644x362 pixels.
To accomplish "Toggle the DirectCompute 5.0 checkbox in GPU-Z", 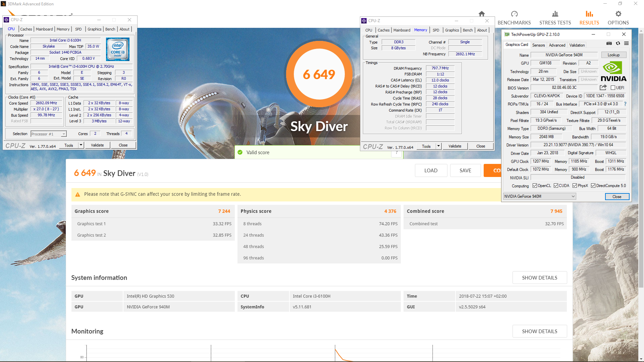I will [x=593, y=186].
